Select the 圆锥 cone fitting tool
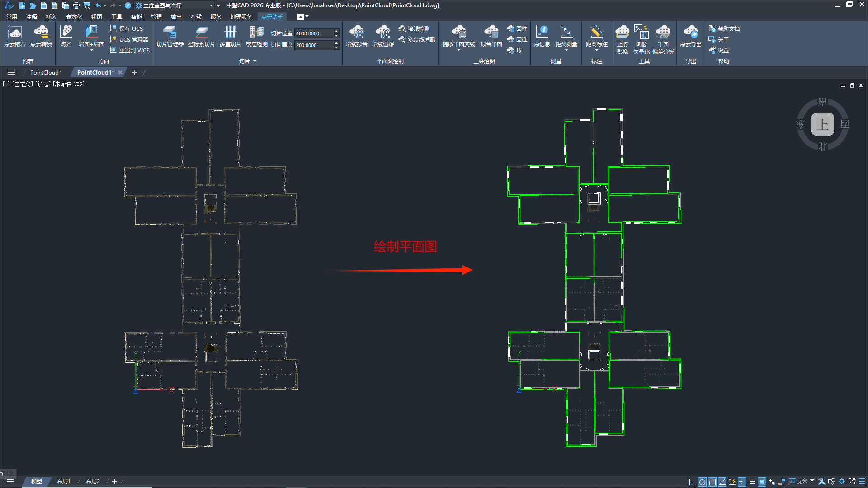Image resolution: width=868 pixels, height=488 pixels. [x=517, y=40]
